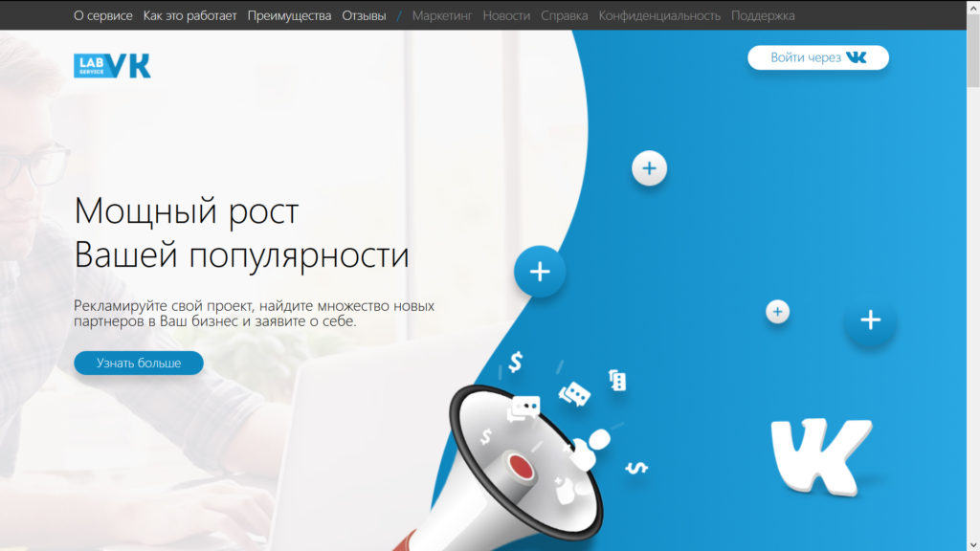
Task: Open the Поддержка link
Action: click(763, 15)
